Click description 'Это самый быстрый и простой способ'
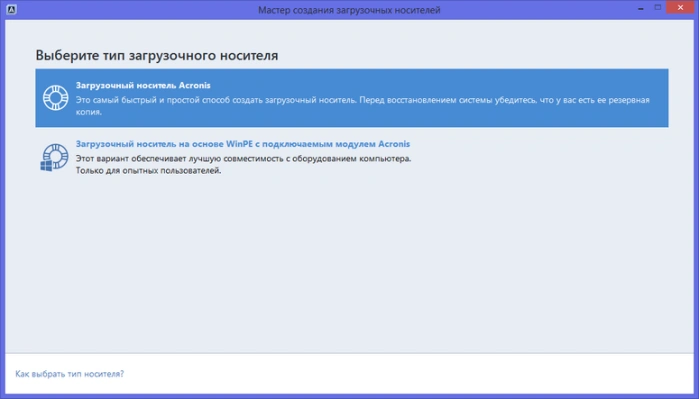This screenshot has height=399, width=699. pos(362,106)
